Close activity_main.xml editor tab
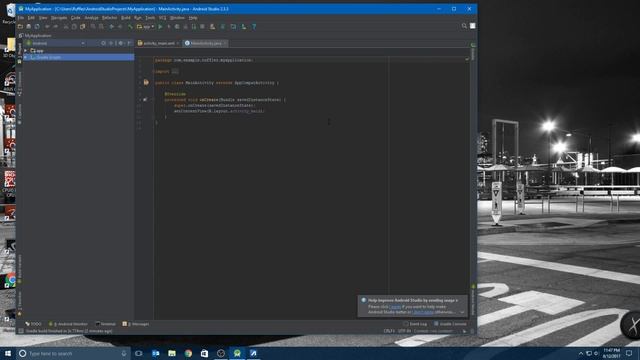Viewport: 640px width, 360px height. tap(178, 43)
